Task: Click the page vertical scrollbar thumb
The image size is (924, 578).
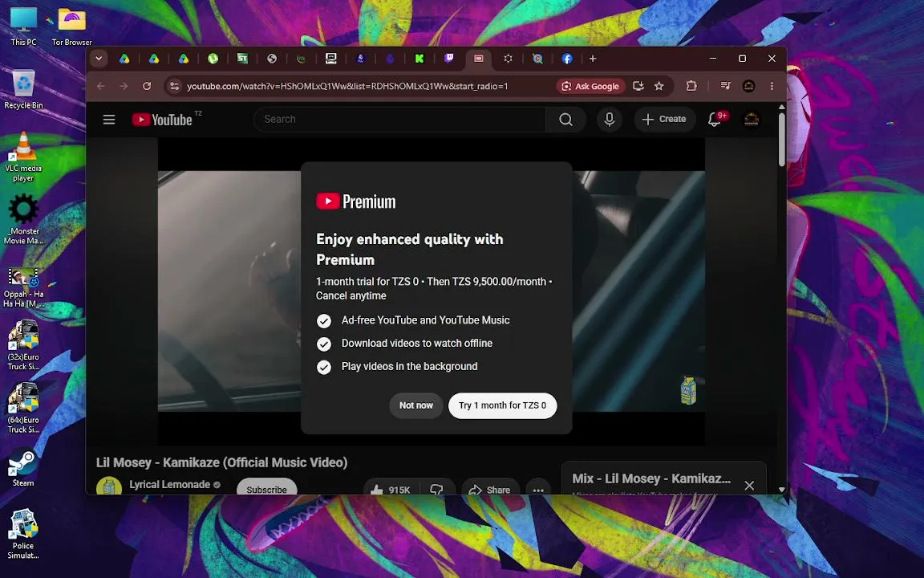Action: point(782,140)
